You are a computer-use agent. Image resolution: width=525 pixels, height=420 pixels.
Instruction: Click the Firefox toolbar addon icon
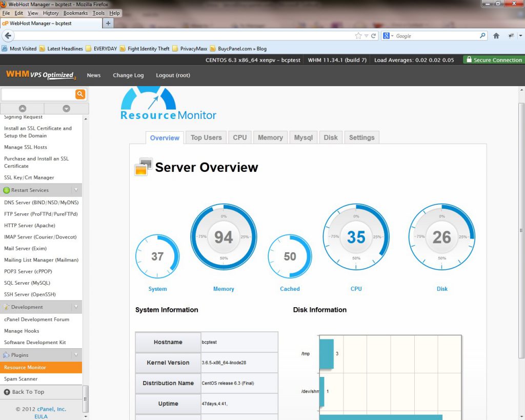click(511, 36)
